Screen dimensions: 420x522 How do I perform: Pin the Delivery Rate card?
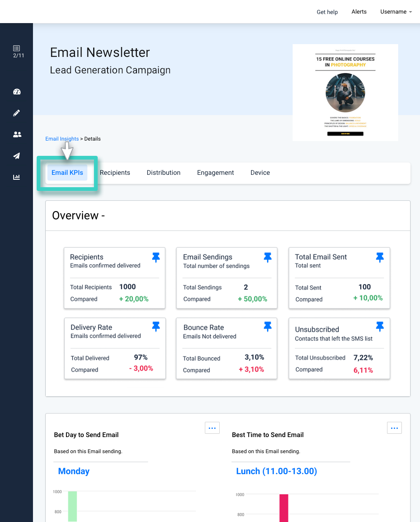click(156, 327)
